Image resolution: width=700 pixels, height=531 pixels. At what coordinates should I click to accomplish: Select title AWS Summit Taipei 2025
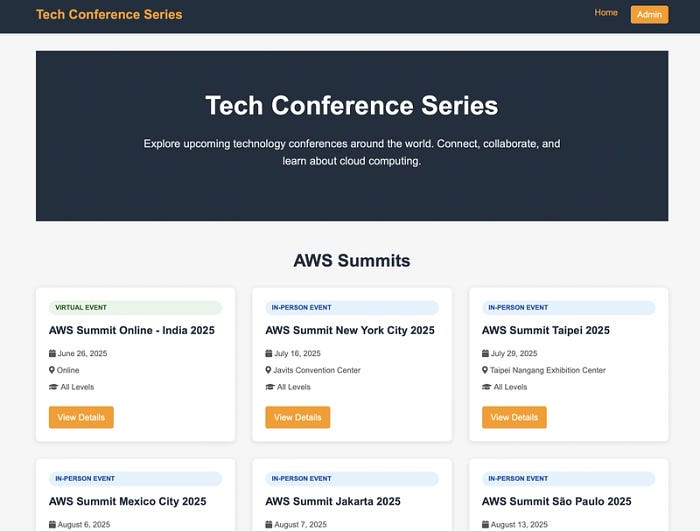click(546, 330)
